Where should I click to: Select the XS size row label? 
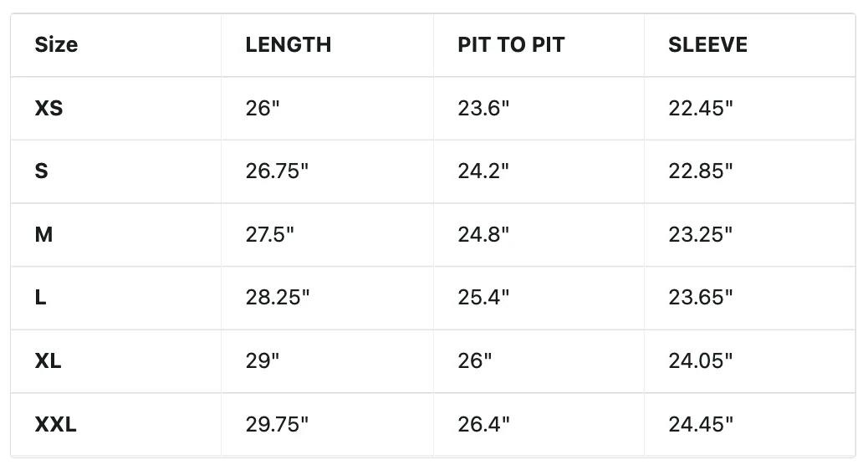click(x=49, y=108)
